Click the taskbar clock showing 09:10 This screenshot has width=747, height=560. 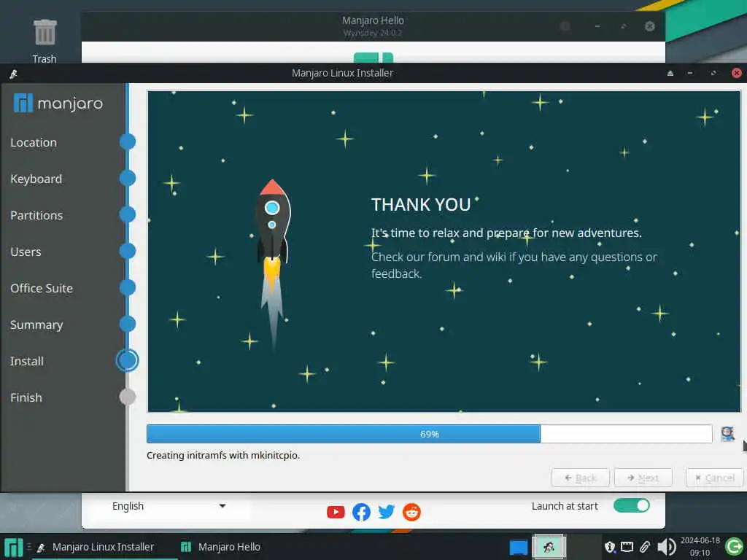pyautogui.click(x=700, y=547)
